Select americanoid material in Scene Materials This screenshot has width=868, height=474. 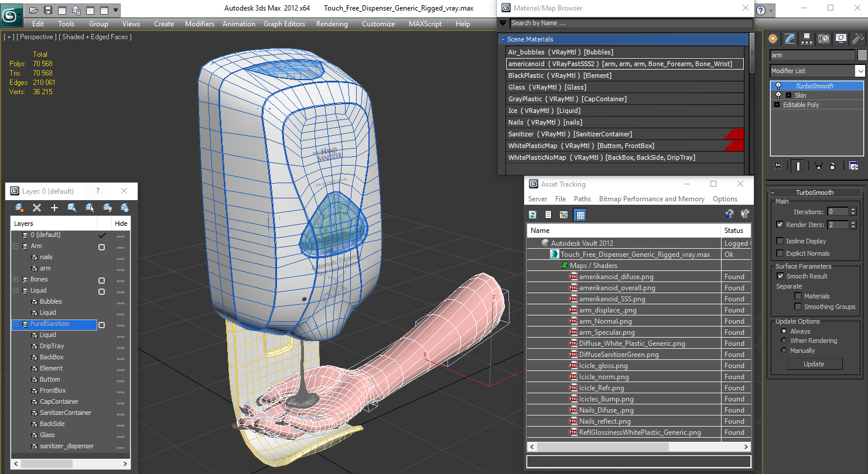(x=625, y=64)
